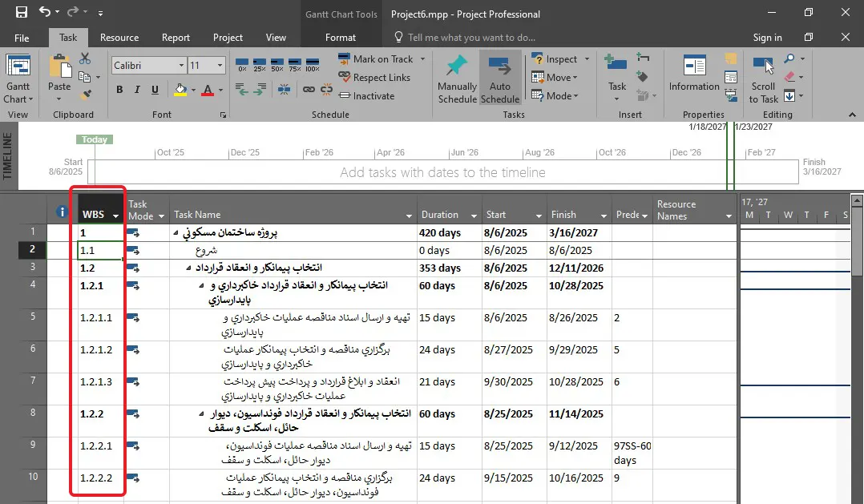
Task: Mark task 75% complete
Action: coord(295,65)
